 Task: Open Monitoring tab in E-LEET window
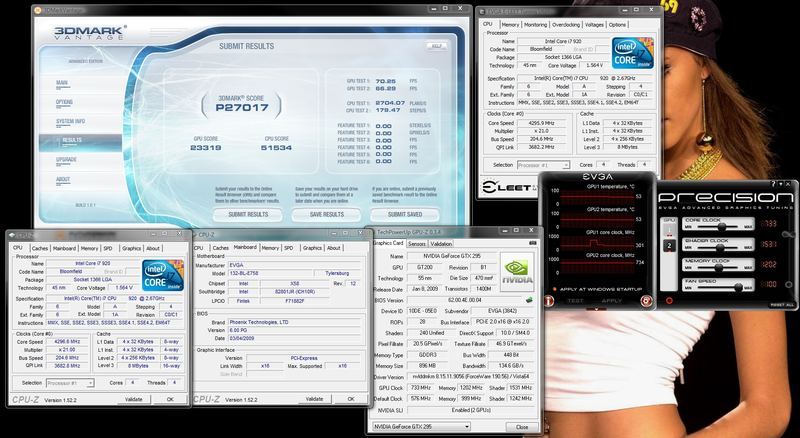click(x=535, y=25)
